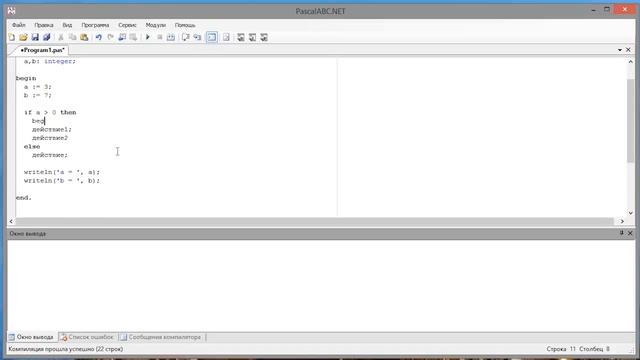Undo the last edit
640x360 pixels.
tap(98, 38)
